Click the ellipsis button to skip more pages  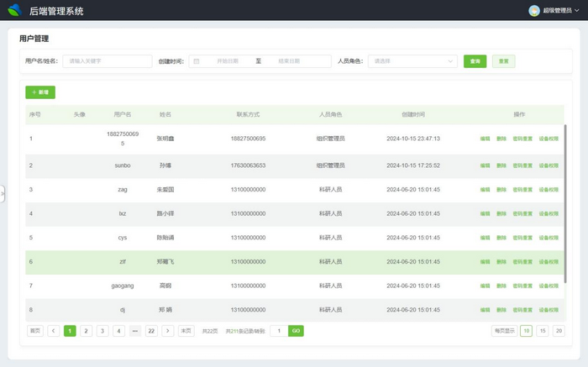[x=135, y=331]
